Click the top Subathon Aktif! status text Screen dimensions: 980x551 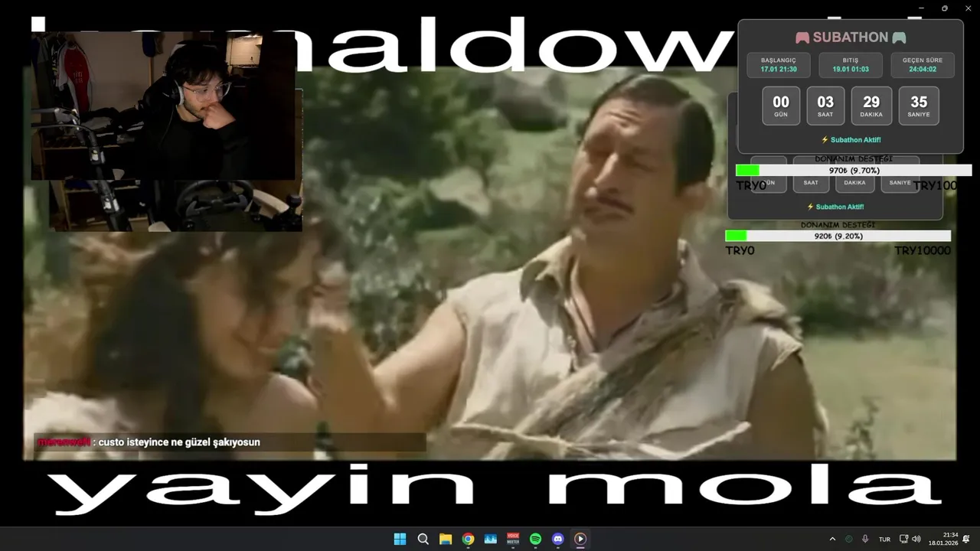pos(851,140)
